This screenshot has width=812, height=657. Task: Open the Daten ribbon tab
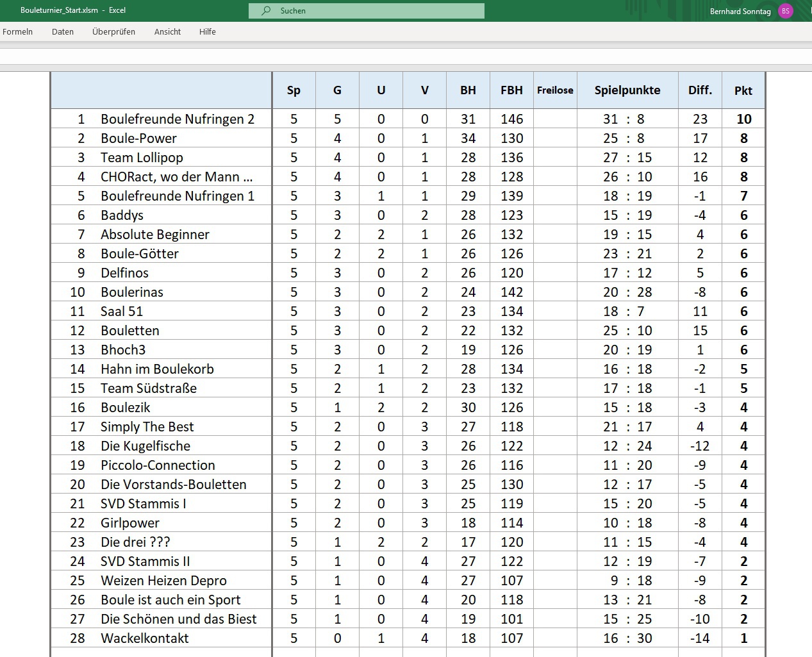point(63,31)
